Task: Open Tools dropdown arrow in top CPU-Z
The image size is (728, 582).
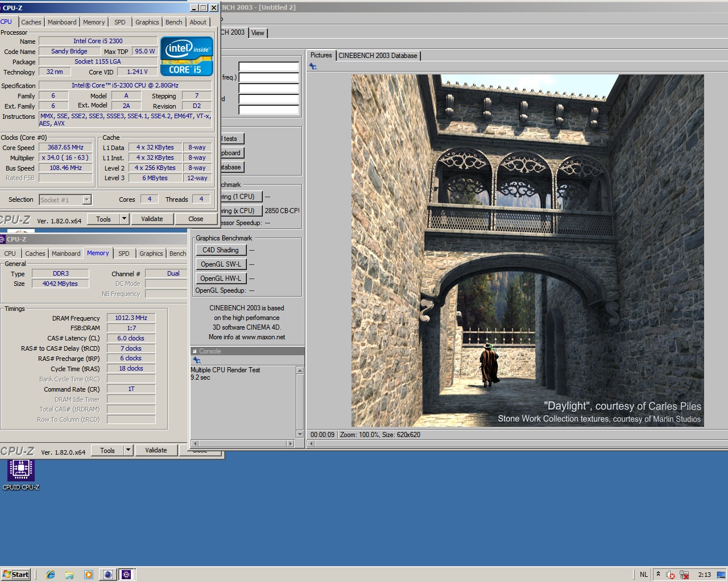Action: click(x=124, y=219)
